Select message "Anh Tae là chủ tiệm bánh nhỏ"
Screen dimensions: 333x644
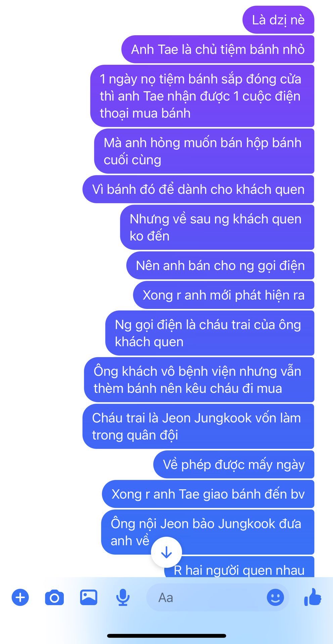tap(218, 49)
